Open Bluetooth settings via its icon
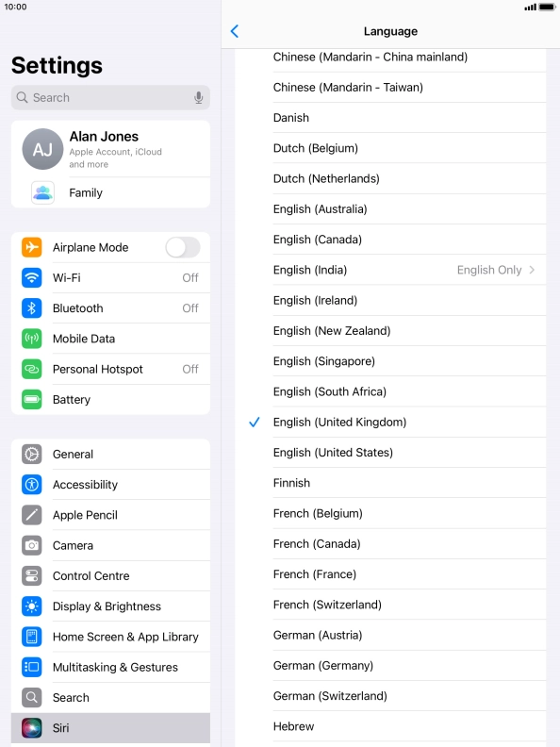Image resolution: width=560 pixels, height=747 pixels. tap(32, 308)
